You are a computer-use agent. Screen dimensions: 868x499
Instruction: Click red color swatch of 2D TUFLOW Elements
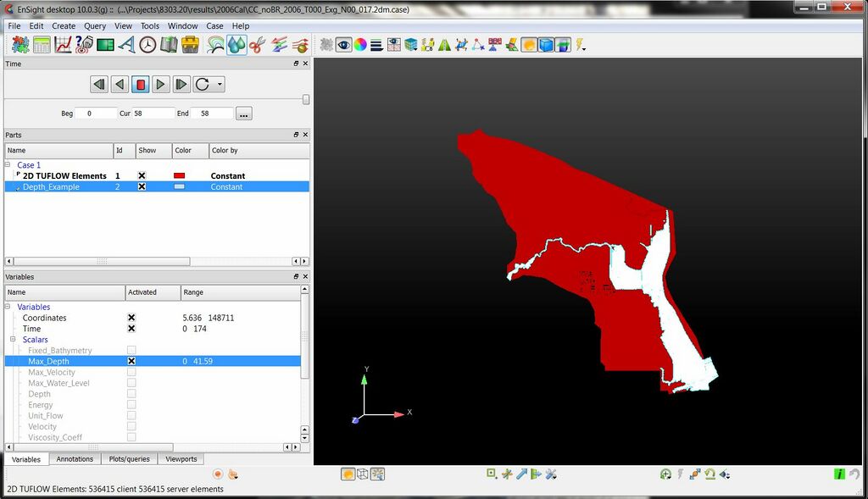click(179, 175)
